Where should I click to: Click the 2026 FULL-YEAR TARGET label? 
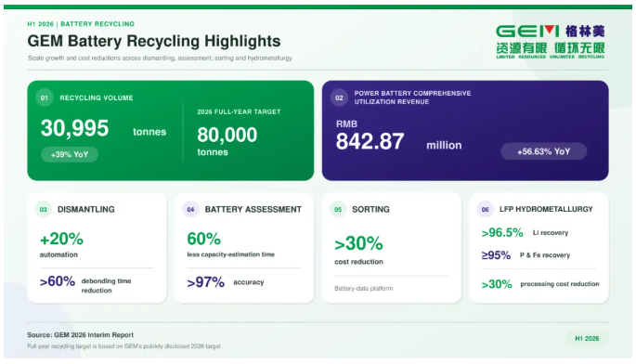239,111
